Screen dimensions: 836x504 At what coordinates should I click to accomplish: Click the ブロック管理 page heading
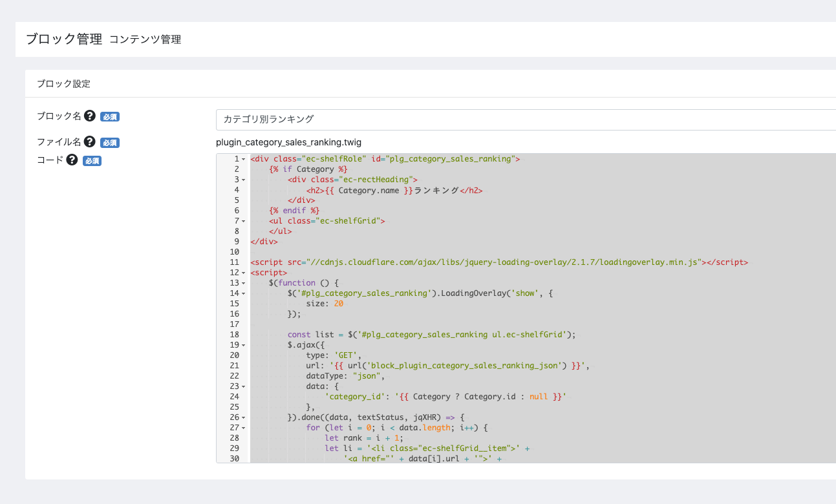tap(64, 39)
